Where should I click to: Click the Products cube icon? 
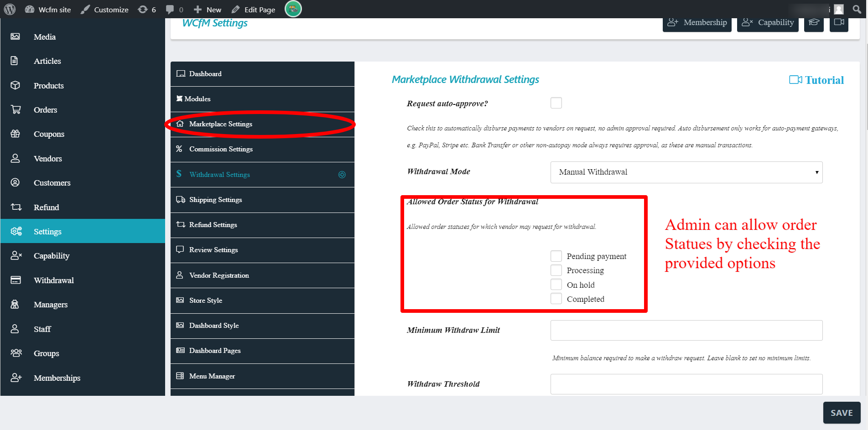[15, 85]
